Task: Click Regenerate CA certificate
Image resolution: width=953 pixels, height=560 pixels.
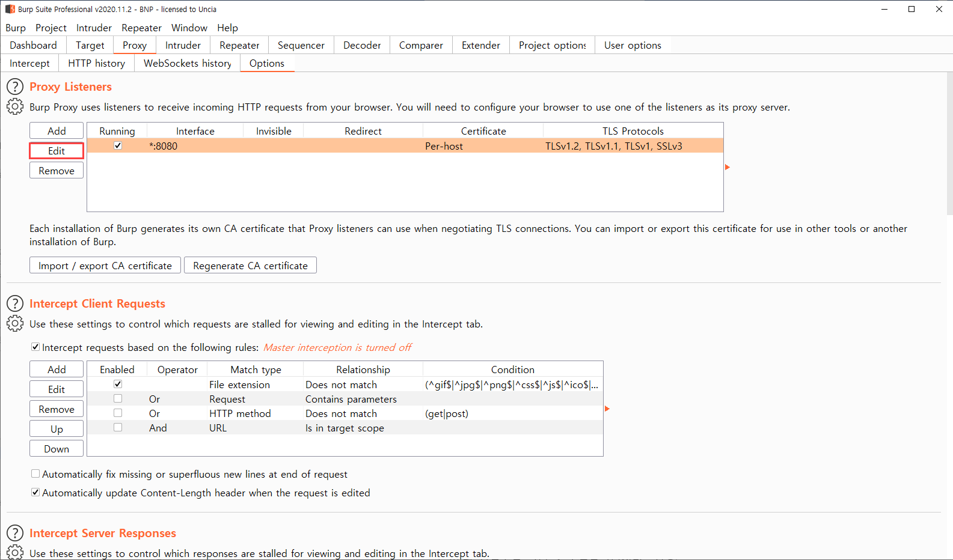Action: [250, 265]
